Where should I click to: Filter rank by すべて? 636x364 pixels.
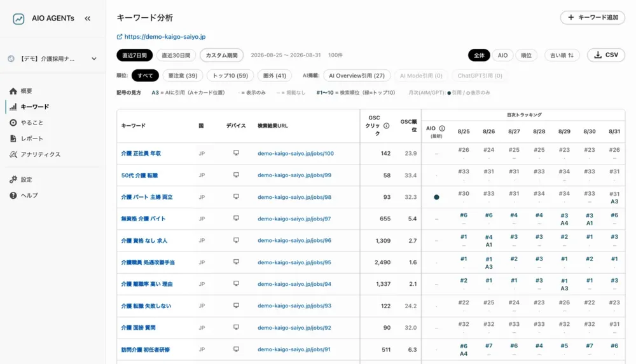tap(145, 76)
